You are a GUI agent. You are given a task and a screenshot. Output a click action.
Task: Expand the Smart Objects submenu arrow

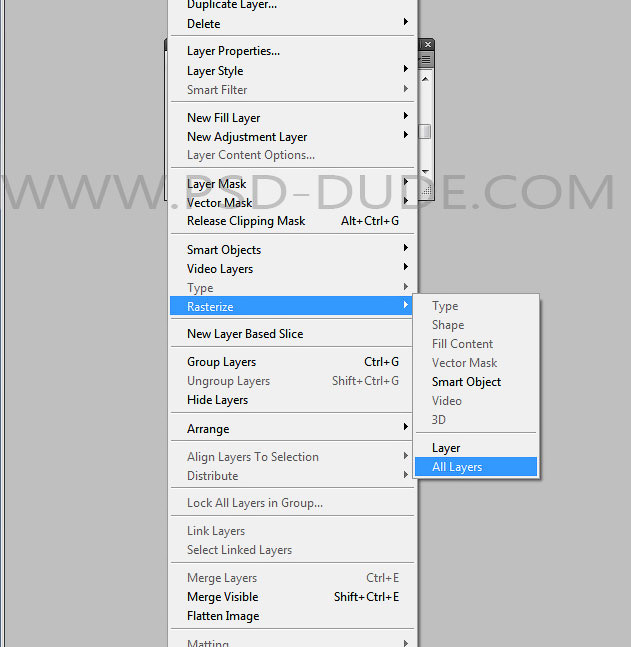tap(406, 249)
